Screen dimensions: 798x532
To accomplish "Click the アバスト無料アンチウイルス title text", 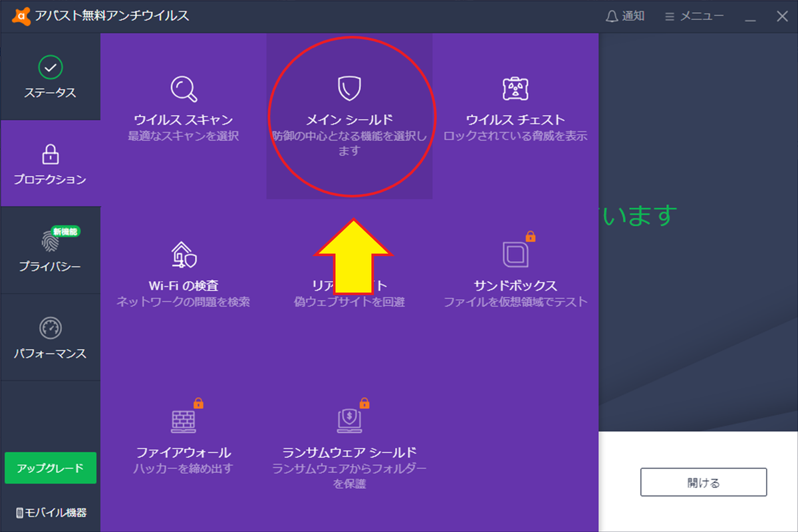I will (112, 16).
